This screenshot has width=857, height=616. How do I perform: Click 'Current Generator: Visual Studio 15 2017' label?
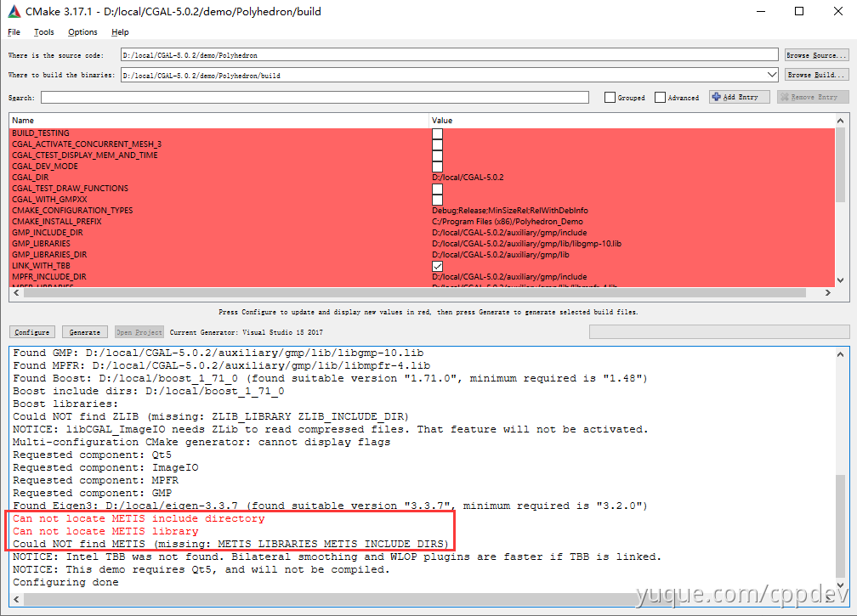click(x=246, y=332)
